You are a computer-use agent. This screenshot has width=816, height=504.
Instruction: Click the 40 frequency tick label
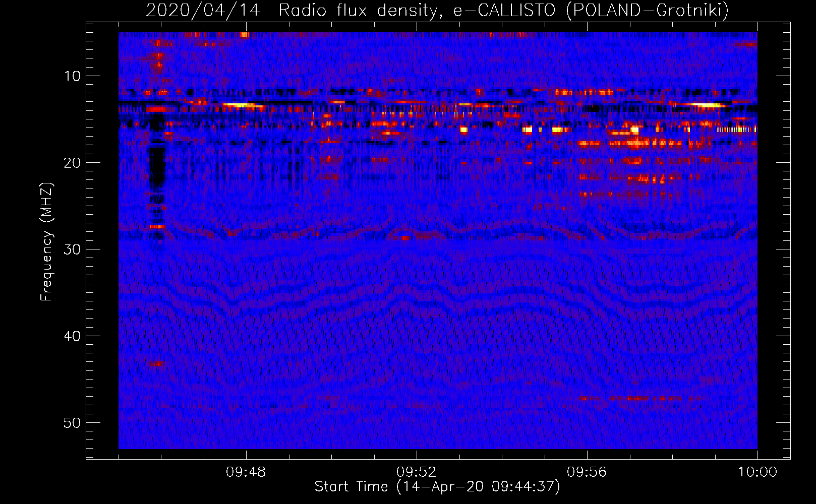[72, 336]
